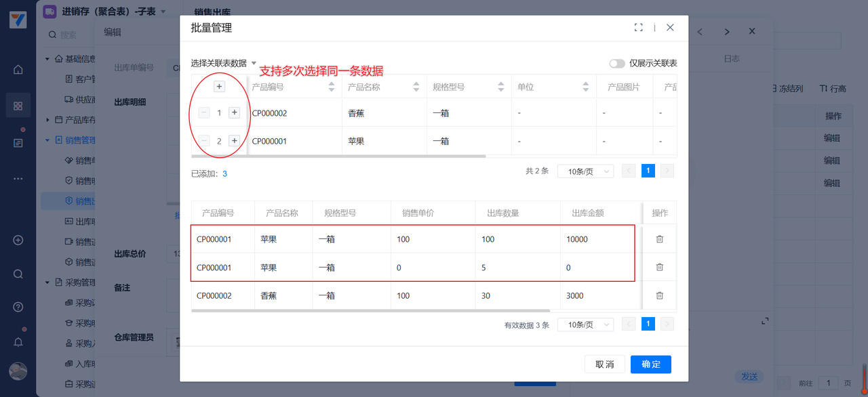Open home icon in left sidebar
Screen dimensions: 868x397
coord(18,70)
